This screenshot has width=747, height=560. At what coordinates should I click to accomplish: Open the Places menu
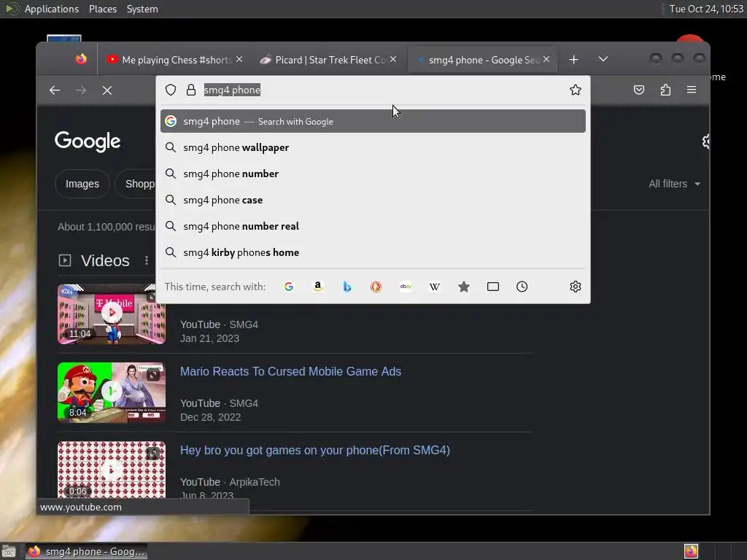(x=103, y=9)
